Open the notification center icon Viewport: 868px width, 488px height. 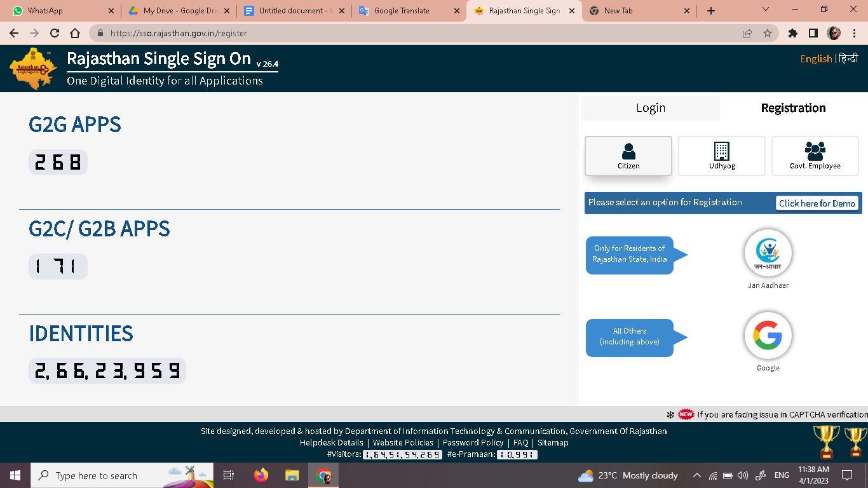coord(846,475)
